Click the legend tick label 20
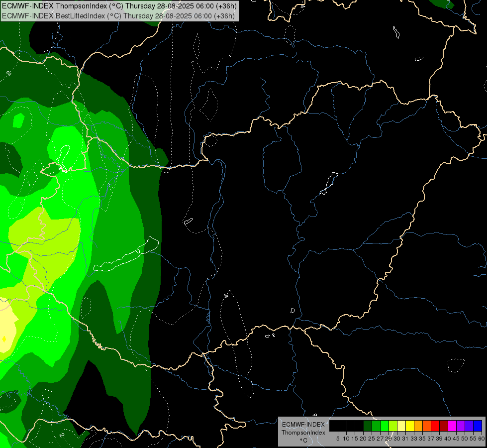This screenshot has height=448, width=487. click(363, 439)
